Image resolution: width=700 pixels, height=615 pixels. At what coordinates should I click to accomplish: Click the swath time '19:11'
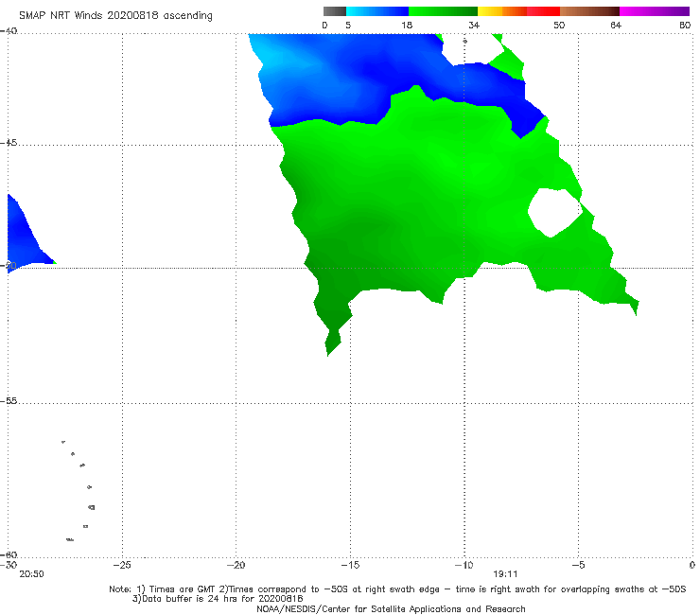point(505,574)
